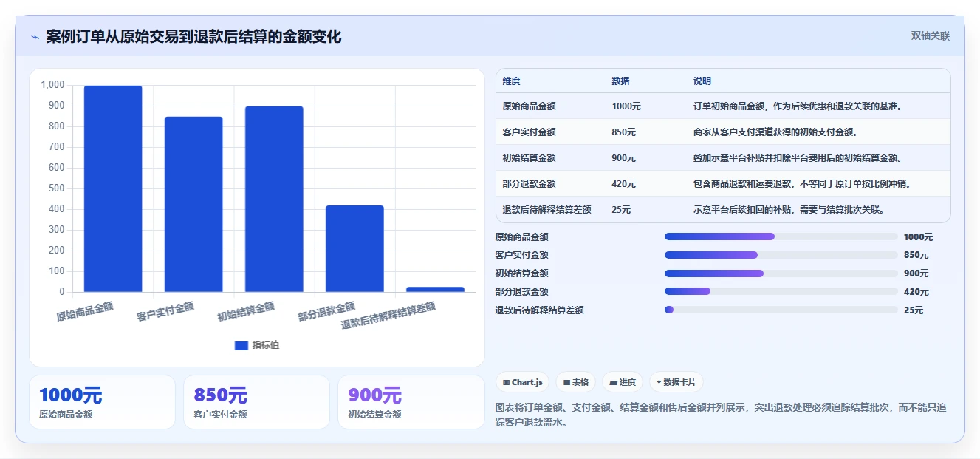Click the 25元 value beside progress bar

[x=914, y=310]
